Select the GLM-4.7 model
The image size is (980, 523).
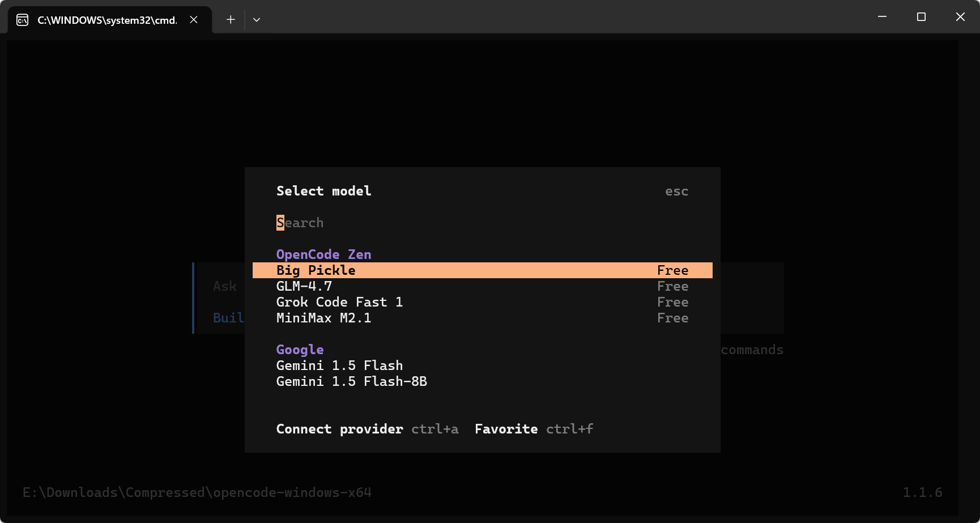304,286
